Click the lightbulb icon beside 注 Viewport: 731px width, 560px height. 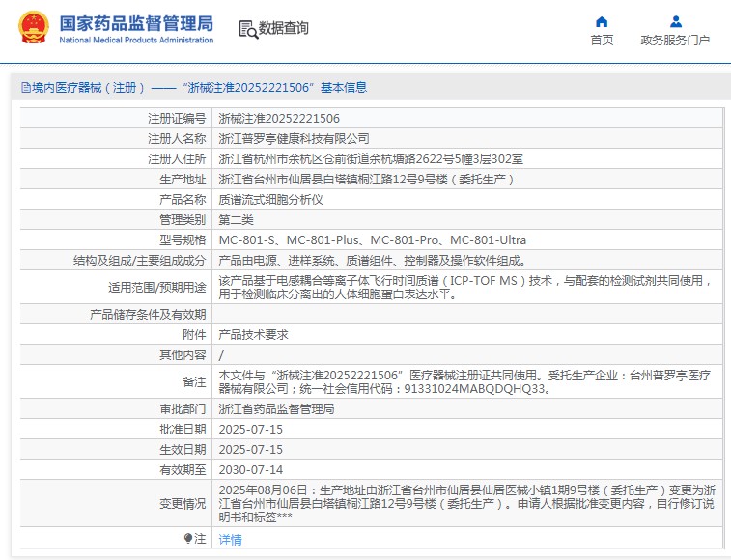pyautogui.click(x=188, y=538)
